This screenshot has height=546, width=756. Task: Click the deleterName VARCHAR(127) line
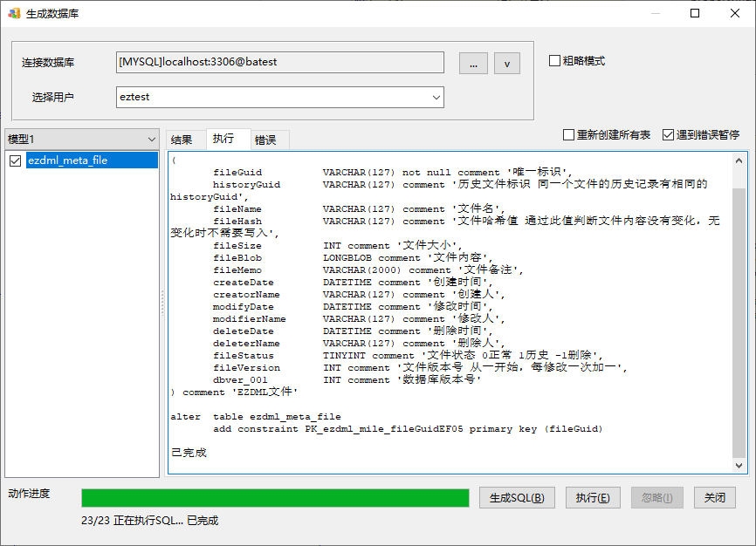pos(359,343)
